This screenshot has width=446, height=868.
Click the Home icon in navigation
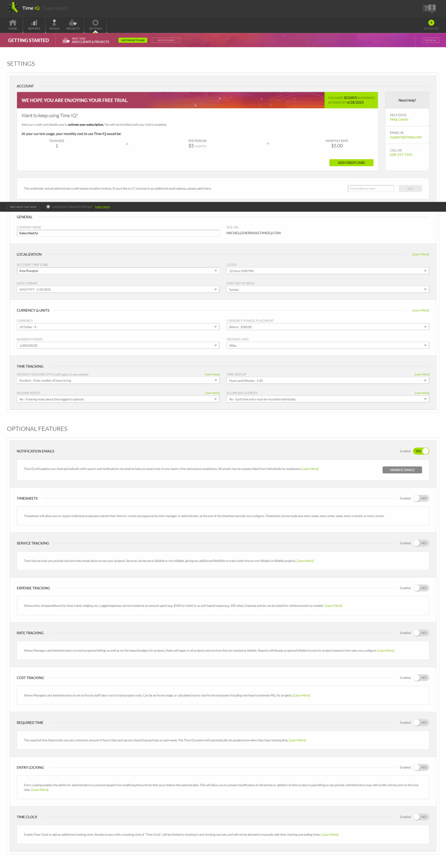click(13, 23)
